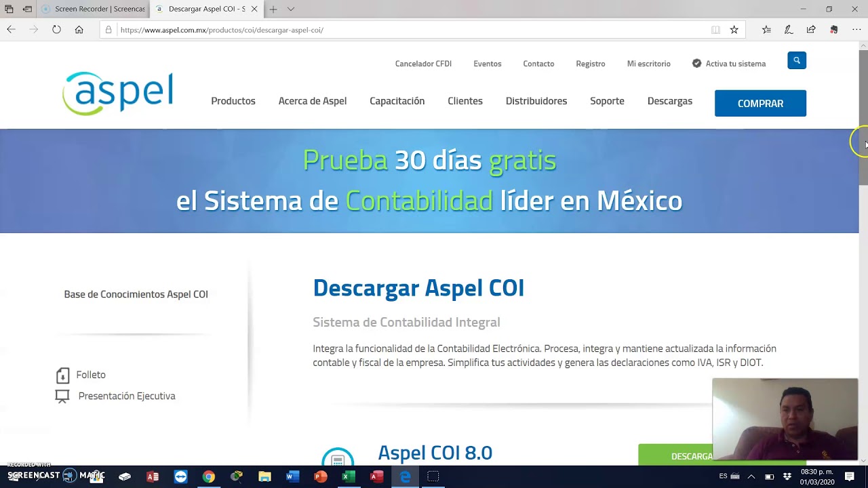The image size is (868, 488).
Task: Refresh the page with reload icon
Action: point(56,30)
